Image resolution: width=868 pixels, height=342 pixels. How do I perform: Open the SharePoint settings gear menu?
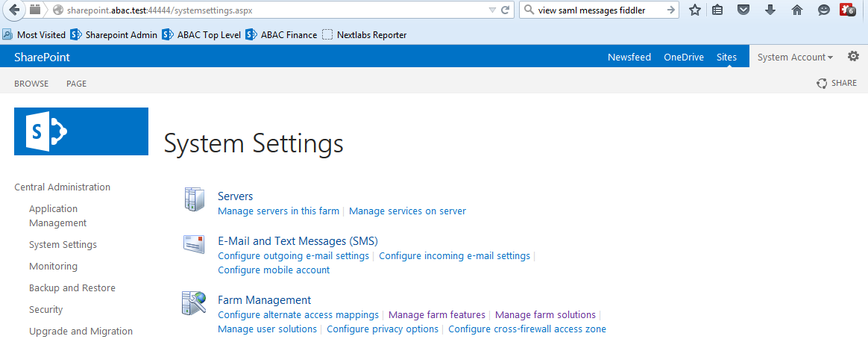(853, 57)
